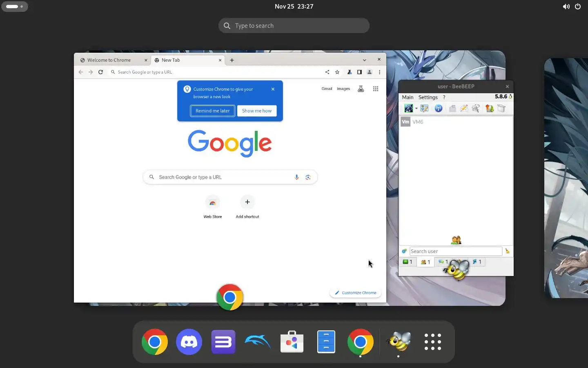Image resolution: width=588 pixels, height=368 pixels.
Task: Open Files from the dock
Action: click(326, 342)
